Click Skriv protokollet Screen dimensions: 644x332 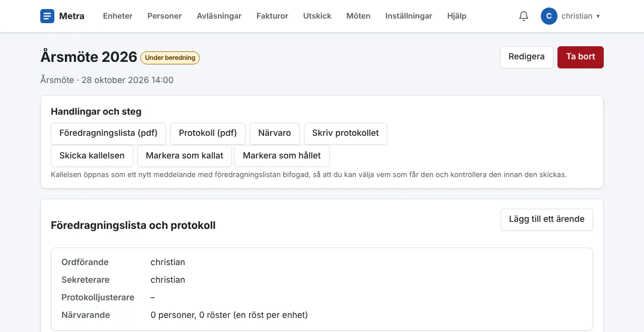click(x=346, y=133)
